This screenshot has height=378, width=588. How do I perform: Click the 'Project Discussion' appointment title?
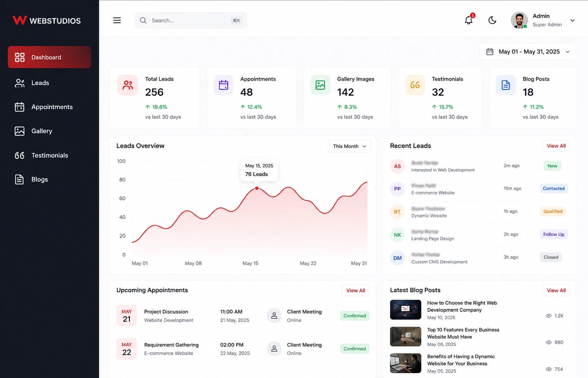(x=166, y=312)
